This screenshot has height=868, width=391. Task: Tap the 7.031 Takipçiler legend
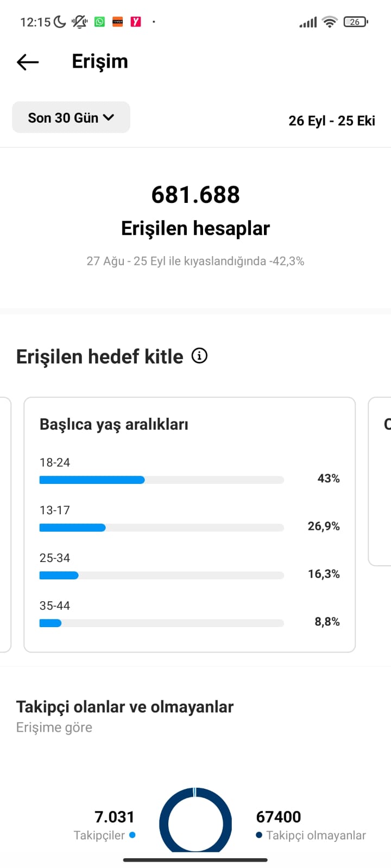[105, 825]
